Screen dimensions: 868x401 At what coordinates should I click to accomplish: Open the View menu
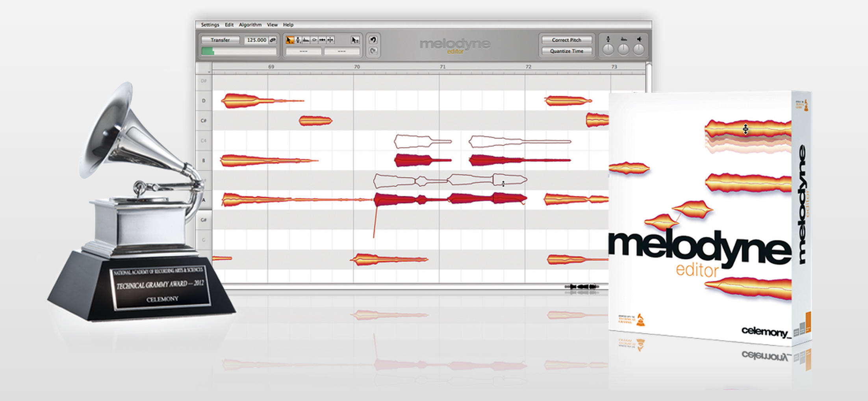click(x=272, y=25)
